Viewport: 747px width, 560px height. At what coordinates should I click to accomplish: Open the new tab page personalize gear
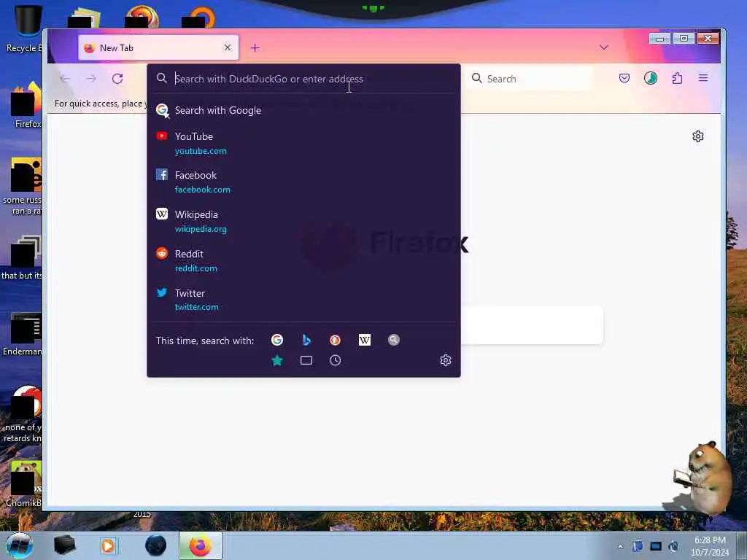pos(698,136)
